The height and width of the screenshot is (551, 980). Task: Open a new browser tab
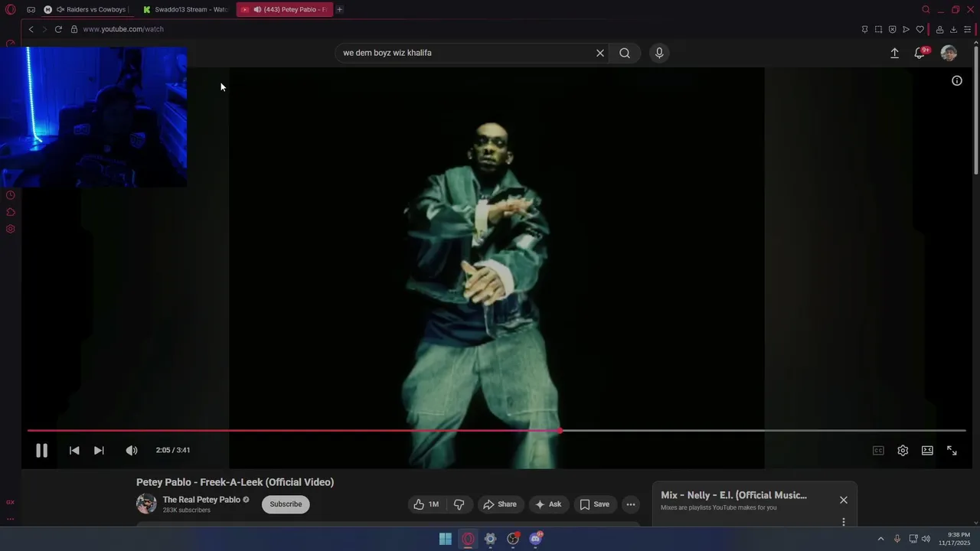pyautogui.click(x=339, y=9)
